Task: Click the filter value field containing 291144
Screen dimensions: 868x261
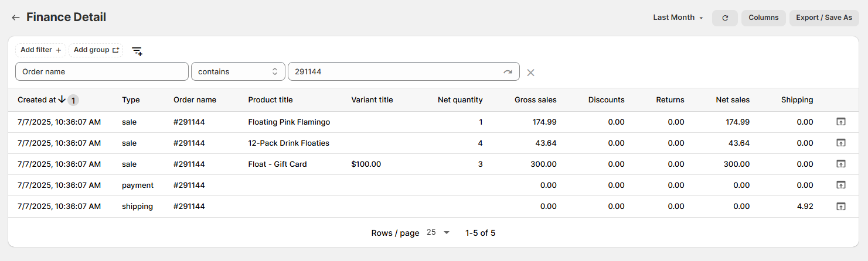Action: tap(393, 71)
